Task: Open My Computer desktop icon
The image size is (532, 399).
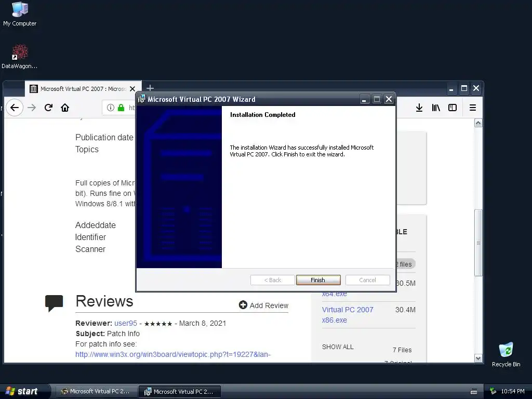Action: [x=20, y=14]
